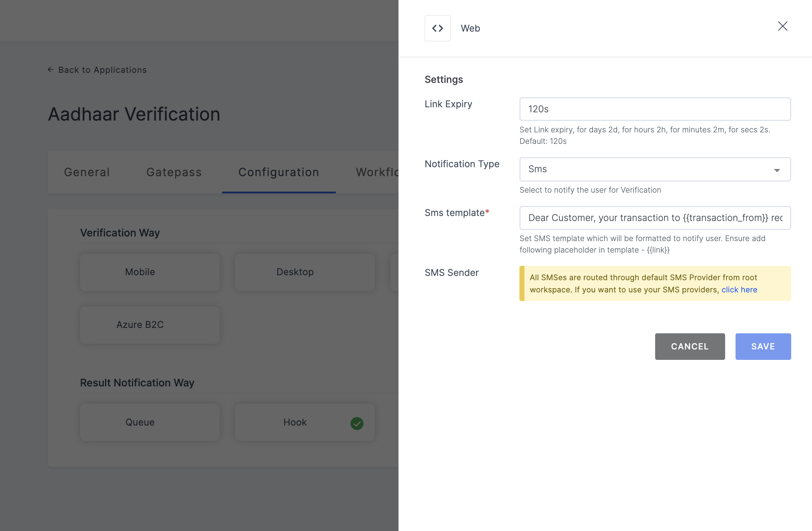This screenshot has height=531, width=812.
Task: Open the Notification Type dropdown
Action: coord(655,169)
